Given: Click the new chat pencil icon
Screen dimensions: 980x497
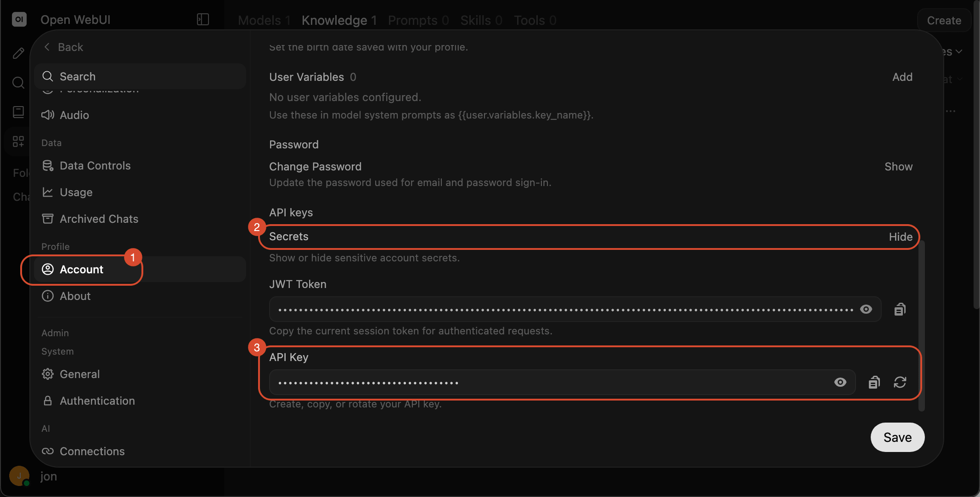Looking at the screenshot, I should pyautogui.click(x=18, y=53).
